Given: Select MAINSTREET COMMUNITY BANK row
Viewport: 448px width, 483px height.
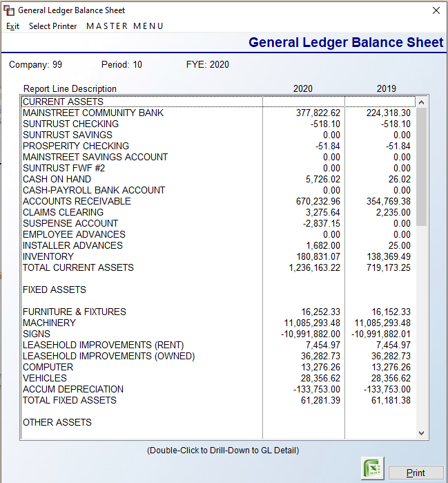Looking at the screenshot, I should (x=218, y=113).
